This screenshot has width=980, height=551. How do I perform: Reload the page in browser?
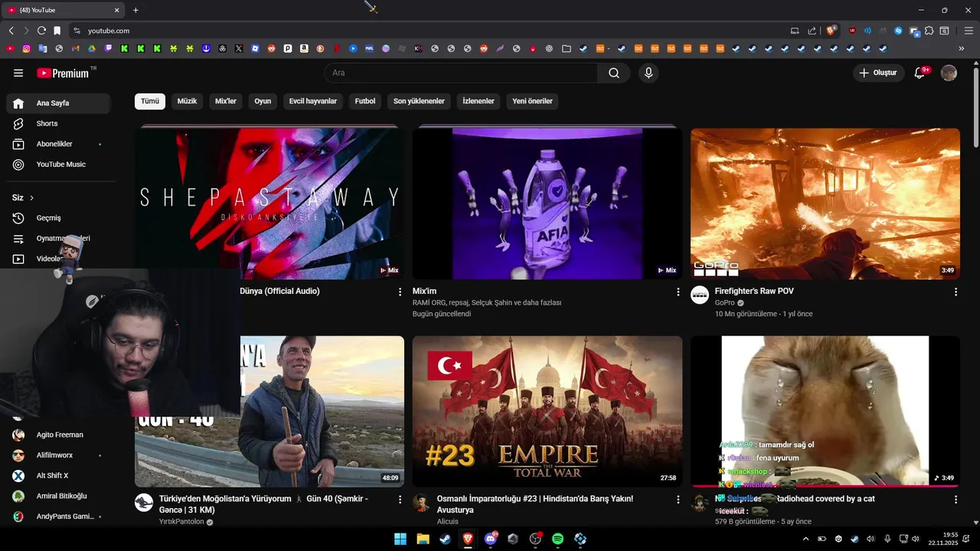tap(41, 31)
